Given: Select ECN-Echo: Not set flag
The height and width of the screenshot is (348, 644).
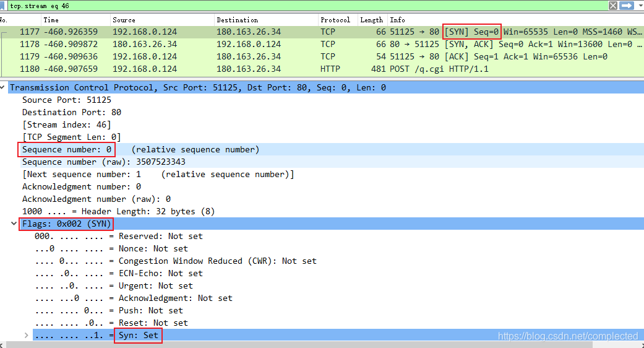Looking at the screenshot, I should click(x=119, y=273).
